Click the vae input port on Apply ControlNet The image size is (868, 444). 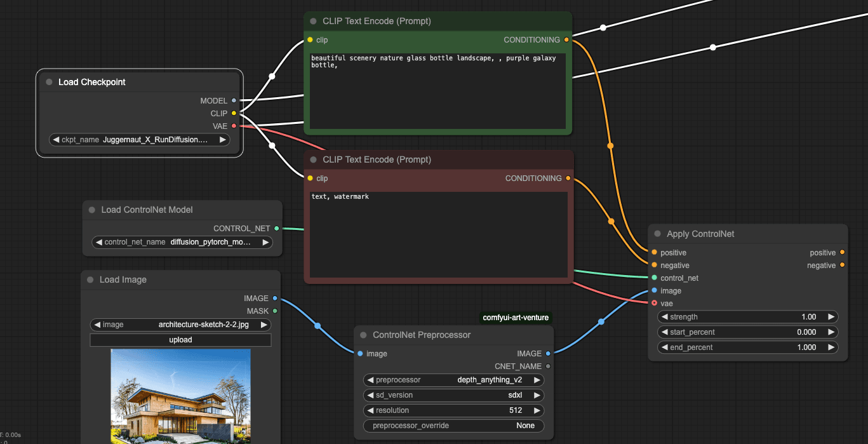click(x=654, y=304)
